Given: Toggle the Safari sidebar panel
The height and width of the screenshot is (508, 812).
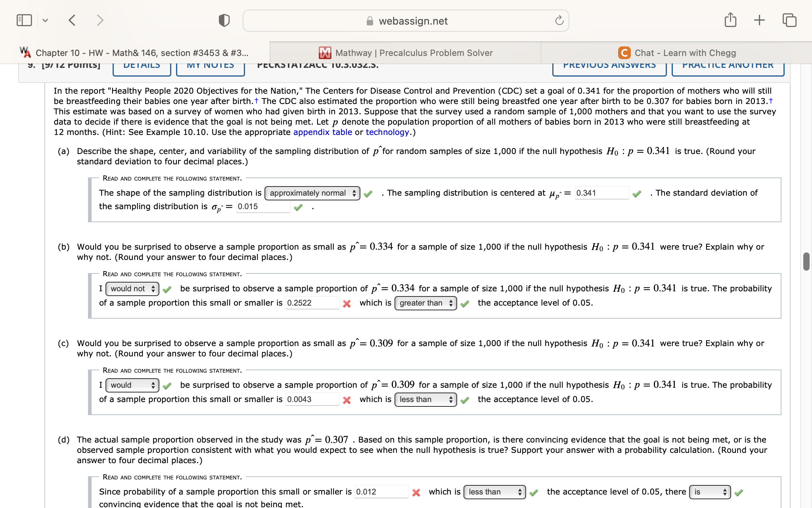Looking at the screenshot, I should (x=24, y=19).
